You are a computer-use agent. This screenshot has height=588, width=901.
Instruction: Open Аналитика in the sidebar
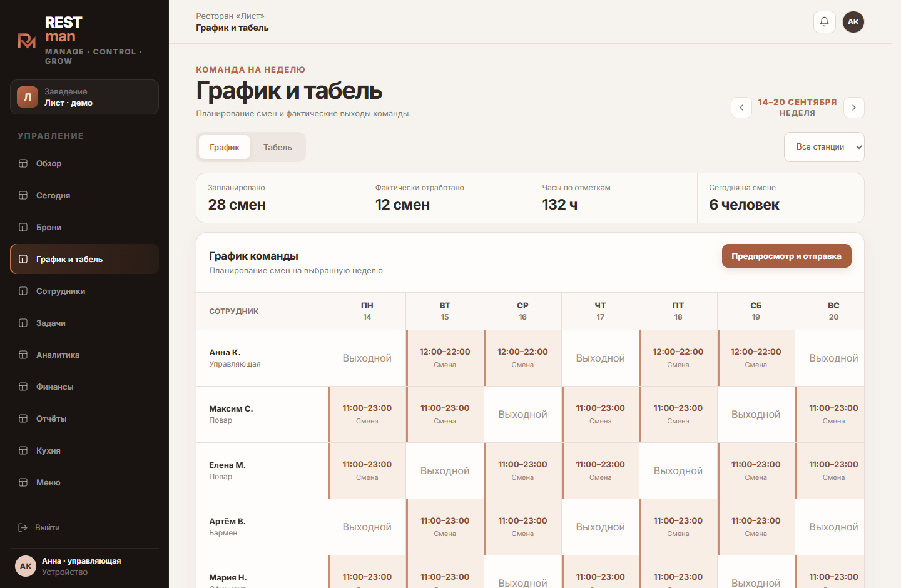pyautogui.click(x=84, y=355)
